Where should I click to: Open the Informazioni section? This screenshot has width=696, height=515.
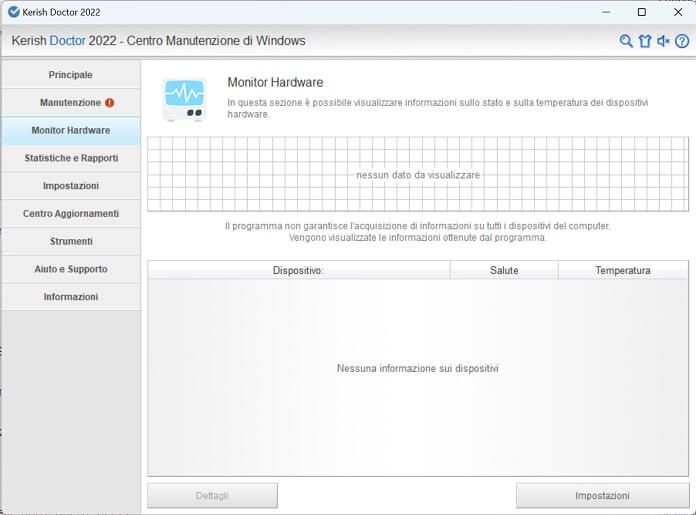pyautogui.click(x=71, y=297)
